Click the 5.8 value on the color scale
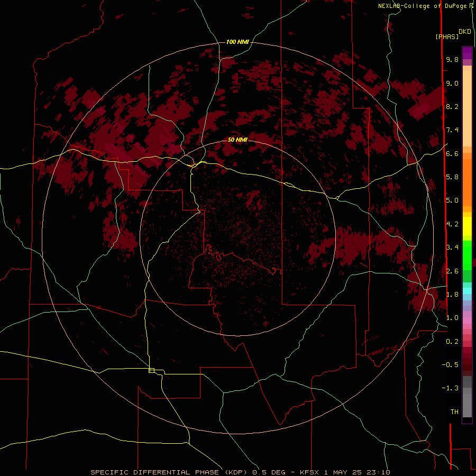Image resolution: width=476 pixels, height=476 pixels. click(x=452, y=177)
